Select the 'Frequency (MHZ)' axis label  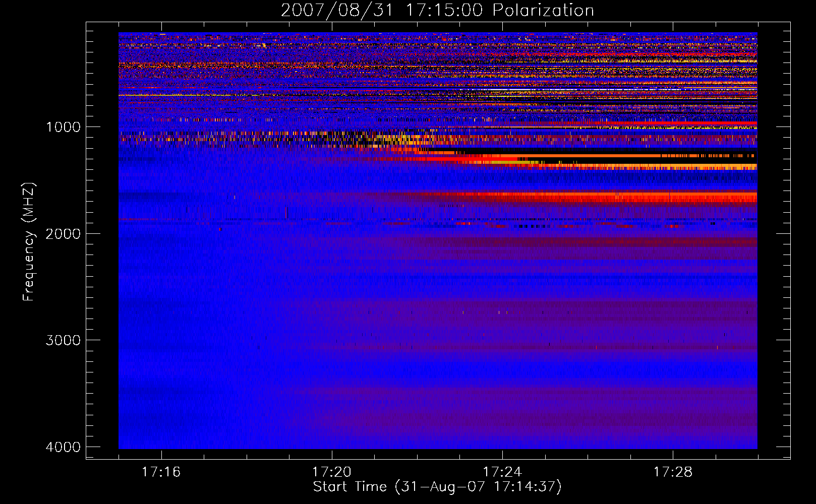pyautogui.click(x=29, y=241)
